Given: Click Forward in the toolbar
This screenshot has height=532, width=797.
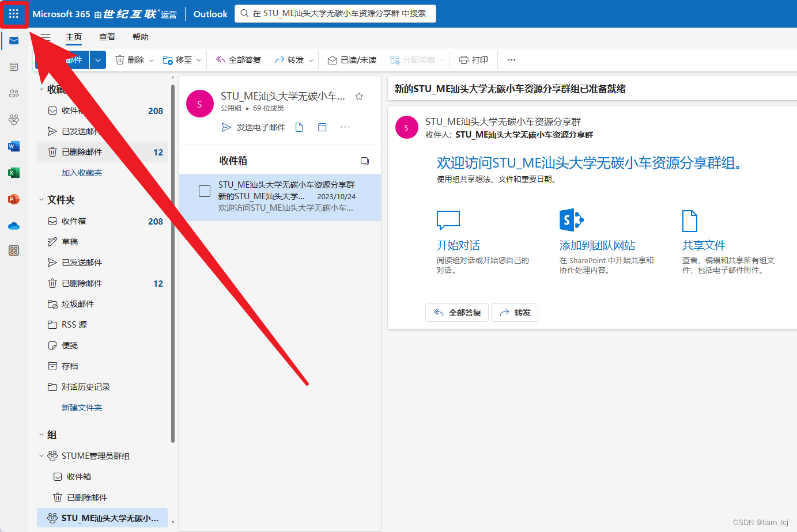Looking at the screenshot, I should pyautogui.click(x=289, y=60).
